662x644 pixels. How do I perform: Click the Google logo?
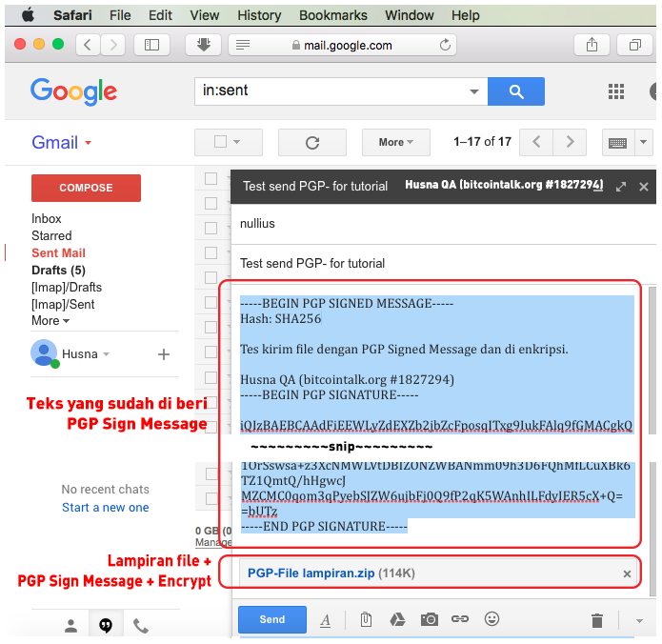point(73,91)
